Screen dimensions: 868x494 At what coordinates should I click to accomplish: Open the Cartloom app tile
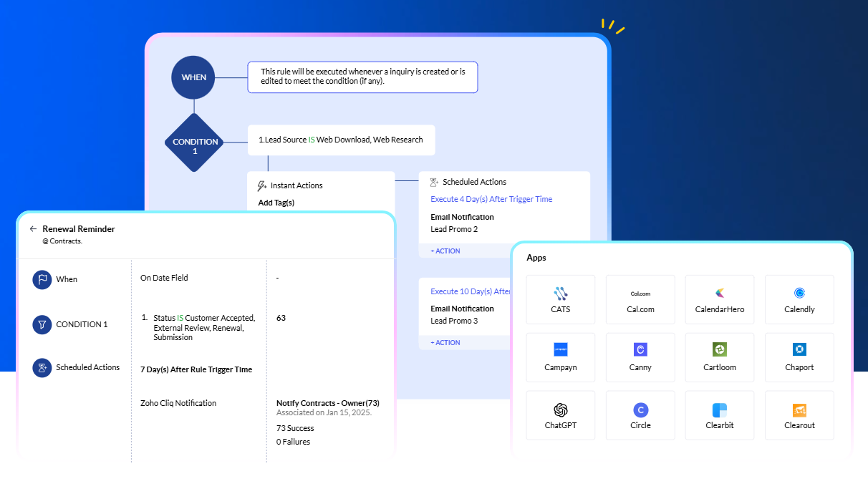pyautogui.click(x=720, y=357)
